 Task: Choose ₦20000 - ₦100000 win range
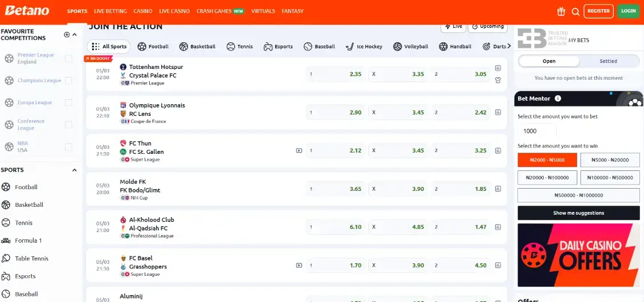[x=547, y=178]
